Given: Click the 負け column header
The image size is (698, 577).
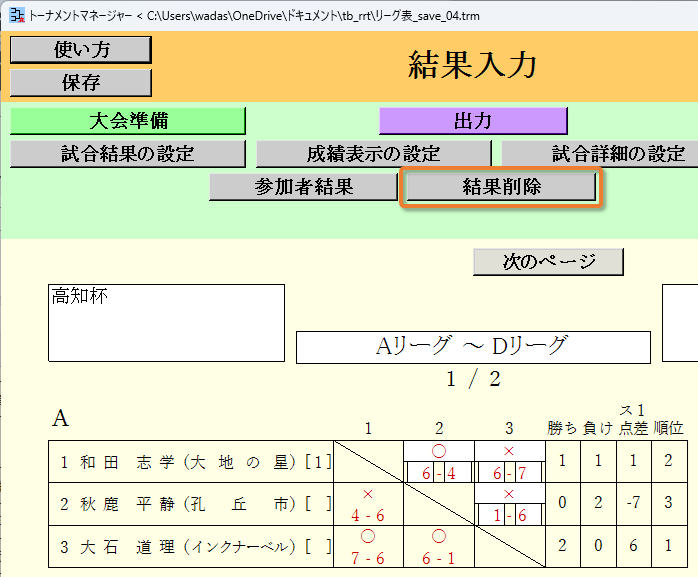Looking at the screenshot, I should click(x=598, y=428).
